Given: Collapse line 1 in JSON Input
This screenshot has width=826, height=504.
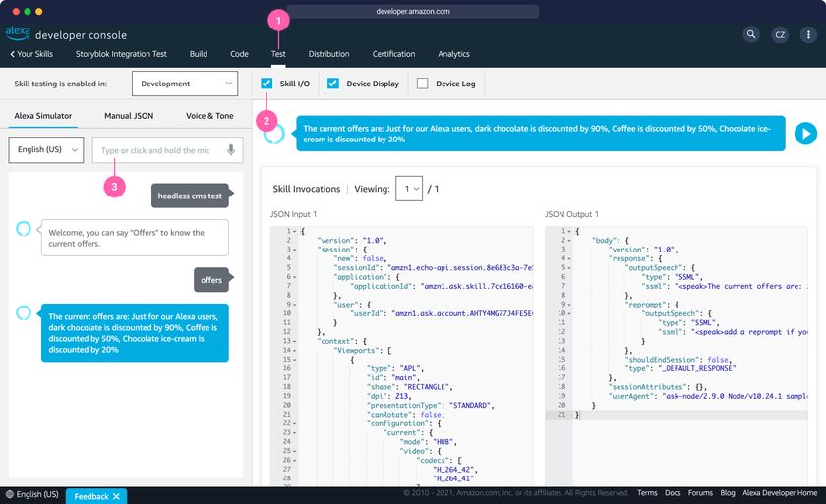Looking at the screenshot, I should (294, 231).
